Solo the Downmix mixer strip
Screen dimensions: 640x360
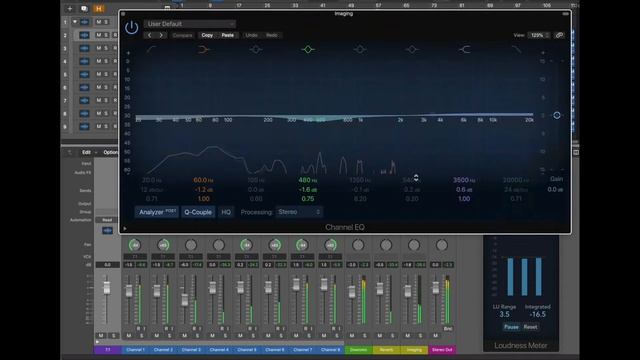coord(364,336)
